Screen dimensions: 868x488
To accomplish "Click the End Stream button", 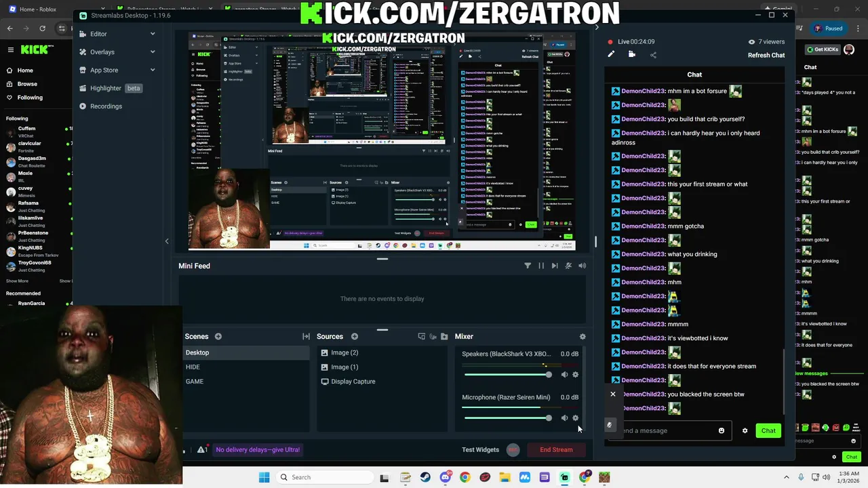I will click(556, 449).
